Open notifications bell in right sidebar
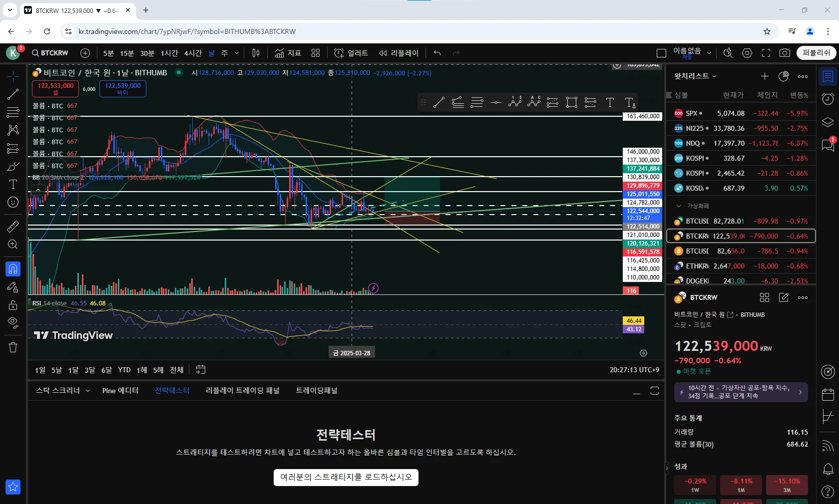This screenshot has height=504, width=839. coord(828,469)
